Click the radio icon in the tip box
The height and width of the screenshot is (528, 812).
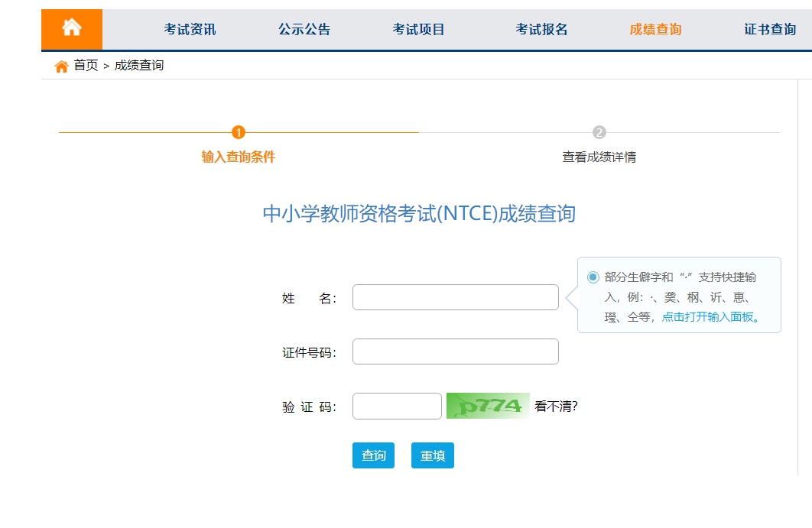[x=593, y=277]
